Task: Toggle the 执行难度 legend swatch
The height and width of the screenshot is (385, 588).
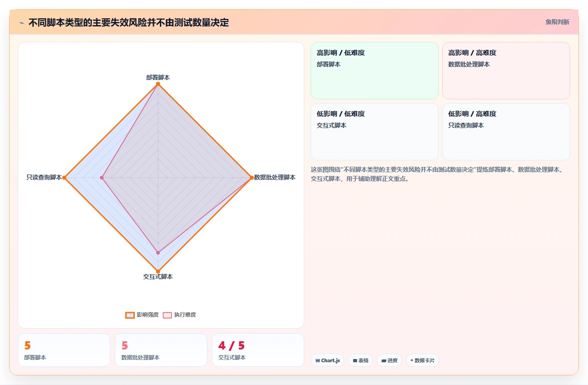Action: tap(167, 315)
